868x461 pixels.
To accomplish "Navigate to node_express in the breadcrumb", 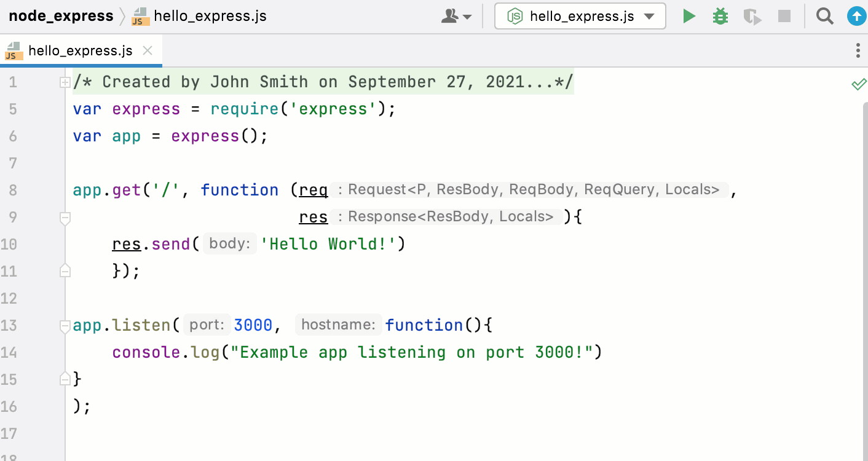I will [x=60, y=16].
